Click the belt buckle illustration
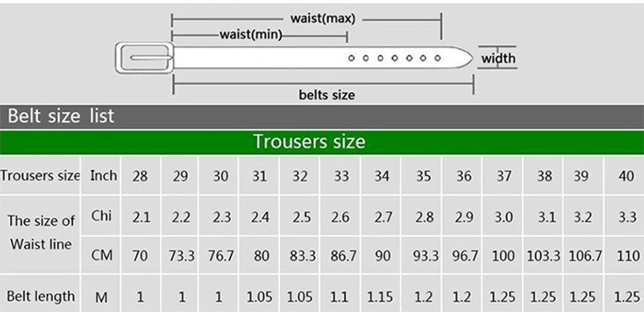This screenshot has height=312, width=644. (144, 58)
